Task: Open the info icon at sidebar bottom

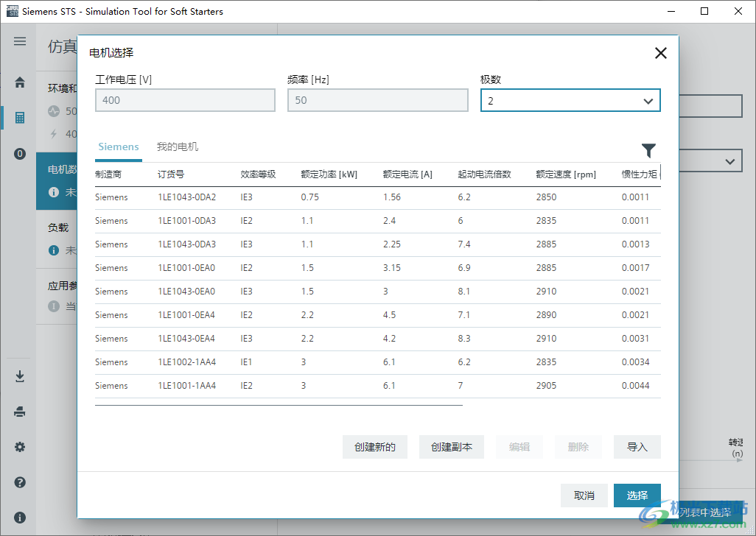Action: click(20, 518)
